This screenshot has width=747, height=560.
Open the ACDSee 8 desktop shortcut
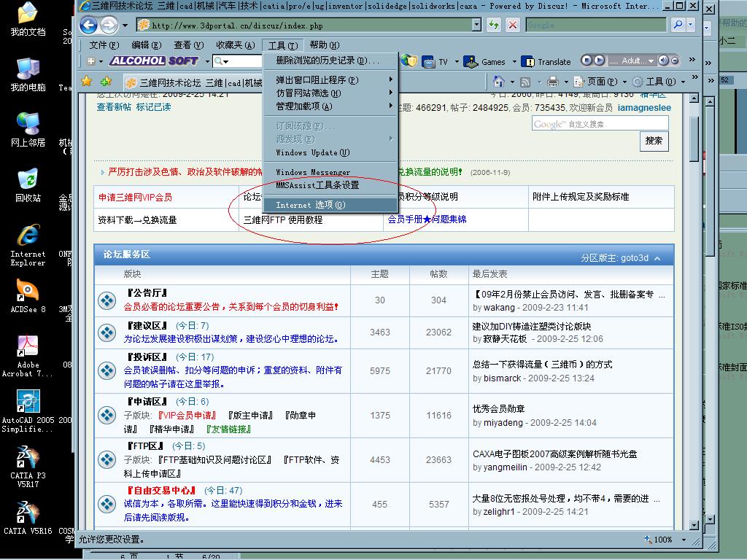coord(28,296)
